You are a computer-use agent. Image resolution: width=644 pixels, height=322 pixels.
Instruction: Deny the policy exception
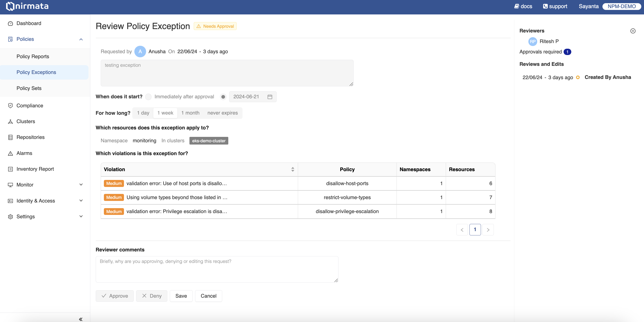click(152, 296)
